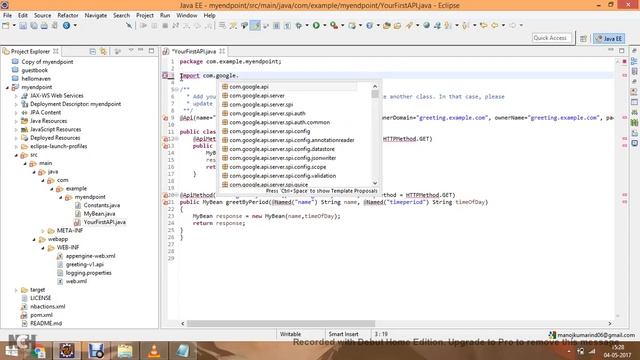Click the Quick Access search field
Viewport: 640px width, 360px height.
pos(551,38)
